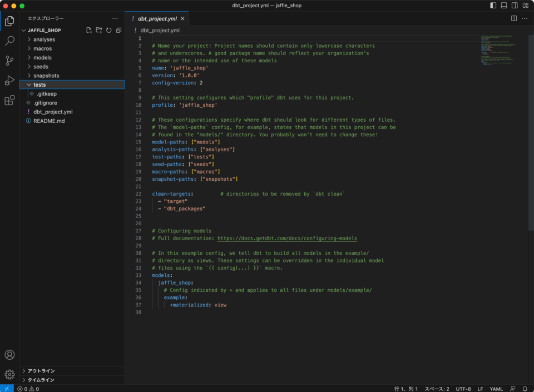Expand the アウトライン section
The image size is (534, 392).
point(41,371)
